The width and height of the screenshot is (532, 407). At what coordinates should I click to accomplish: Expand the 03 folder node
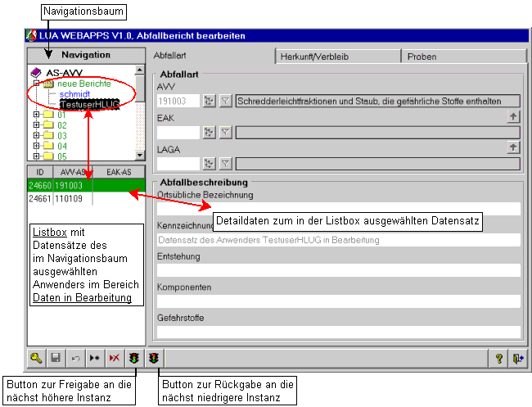(x=36, y=135)
